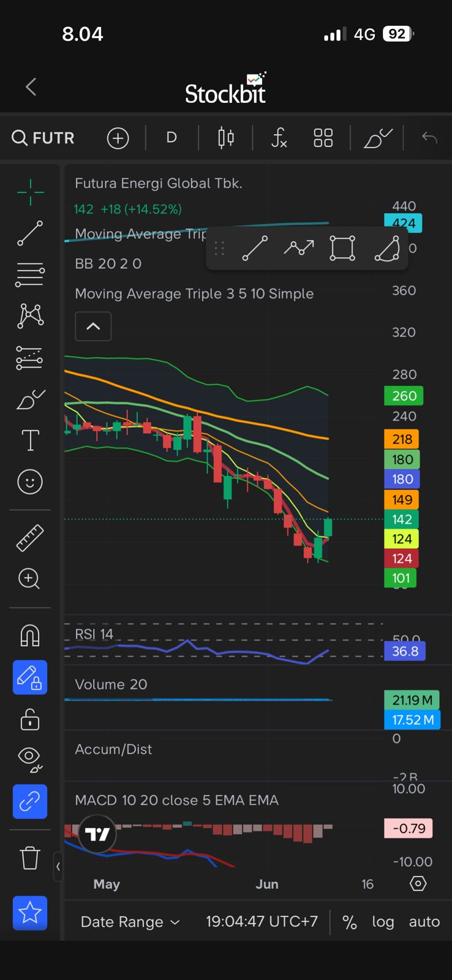Viewport: 452px width, 980px height.
Task: Undo with the curved arrow icon
Action: click(429, 138)
